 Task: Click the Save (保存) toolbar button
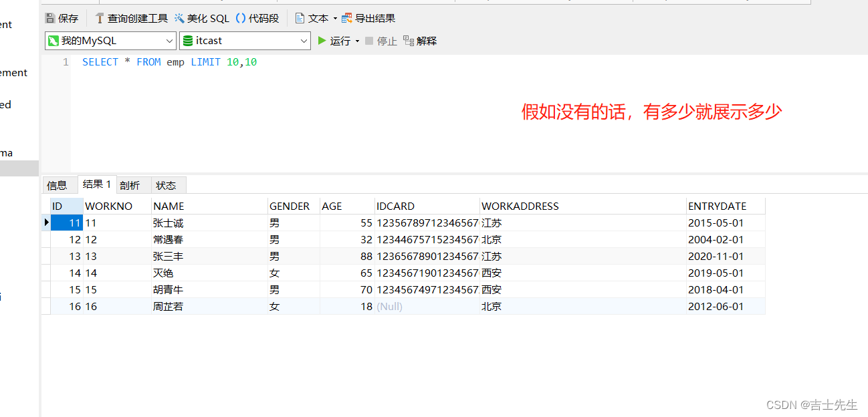[x=62, y=18]
